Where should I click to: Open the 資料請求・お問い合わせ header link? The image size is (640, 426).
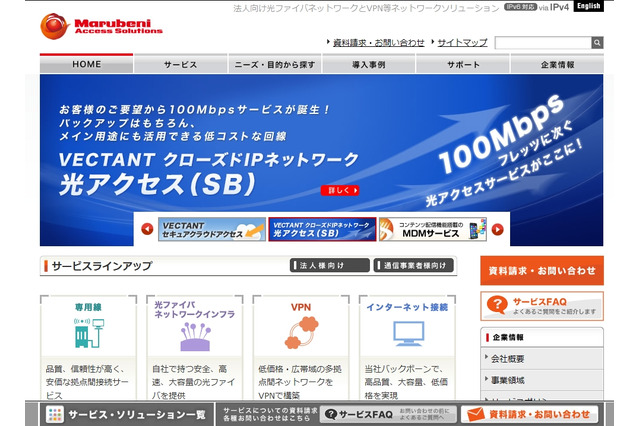378,42
